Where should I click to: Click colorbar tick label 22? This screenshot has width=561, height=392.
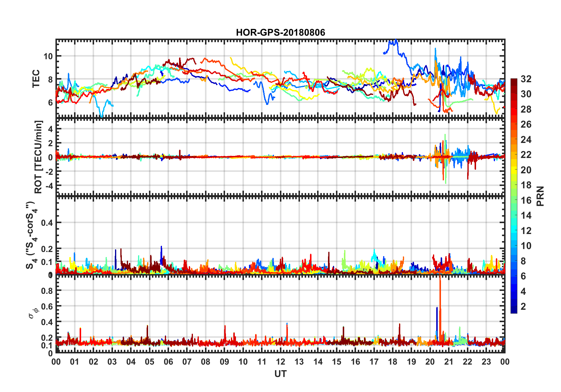point(526,154)
